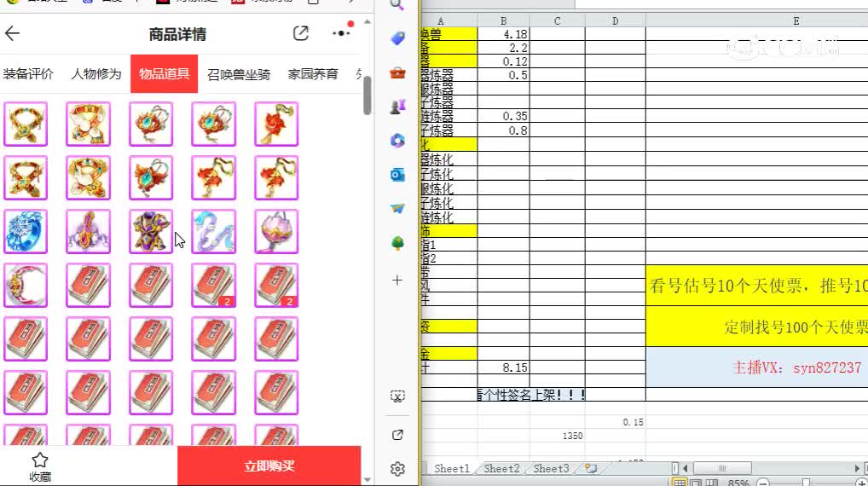Select column C header in Excel

pyautogui.click(x=557, y=21)
